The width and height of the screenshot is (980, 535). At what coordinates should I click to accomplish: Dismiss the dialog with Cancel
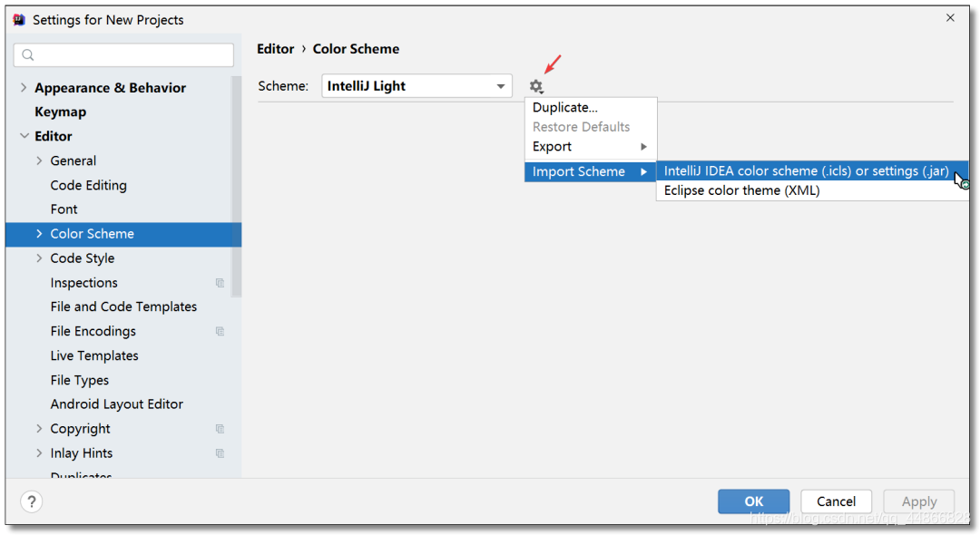coord(836,501)
